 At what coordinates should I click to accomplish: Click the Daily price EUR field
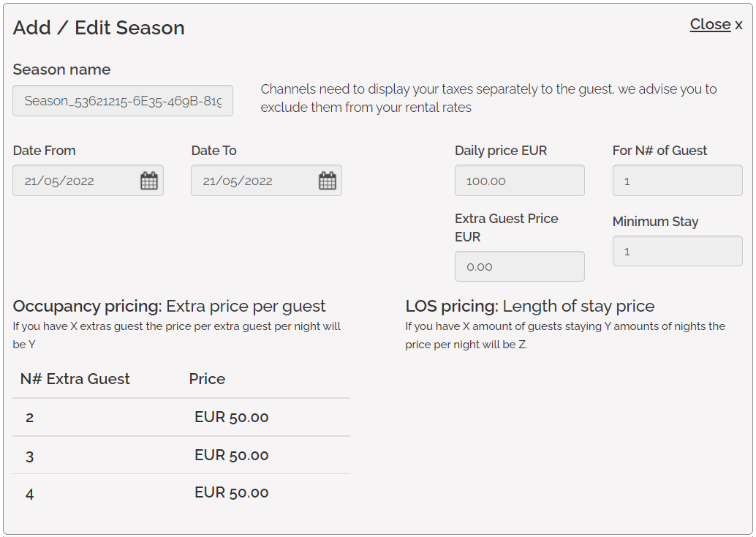[x=519, y=181]
